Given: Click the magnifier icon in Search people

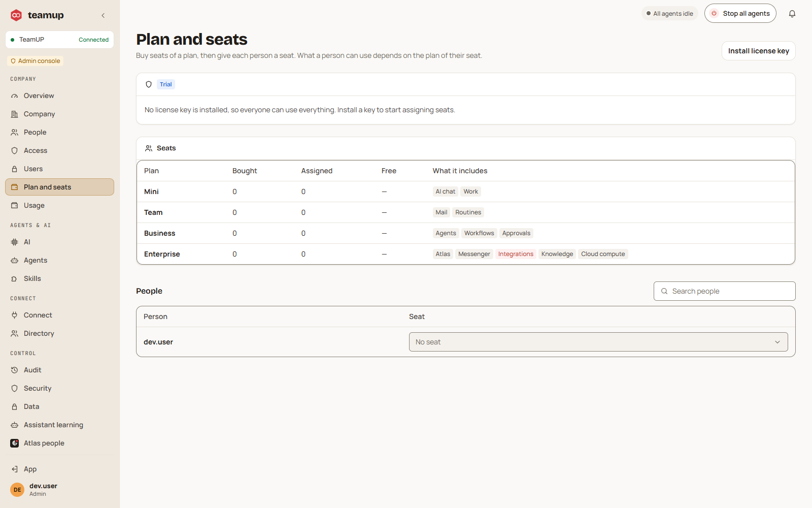Looking at the screenshot, I should [664, 291].
